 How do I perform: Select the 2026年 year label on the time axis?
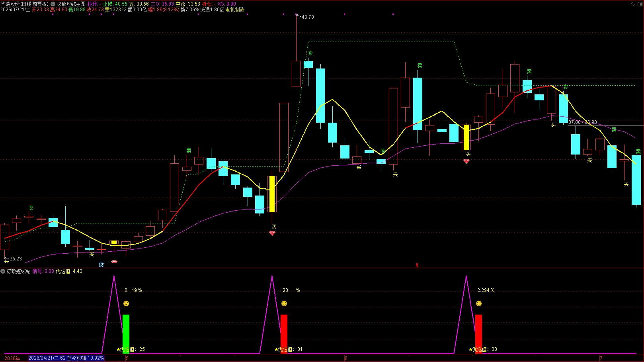click(x=12, y=358)
